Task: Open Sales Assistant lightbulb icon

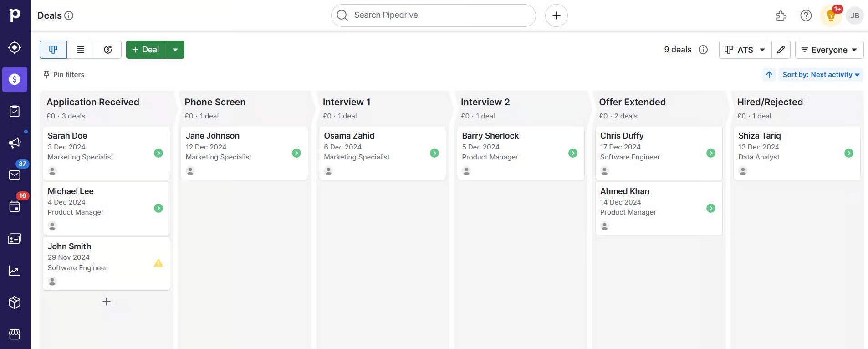Action: [x=831, y=16]
